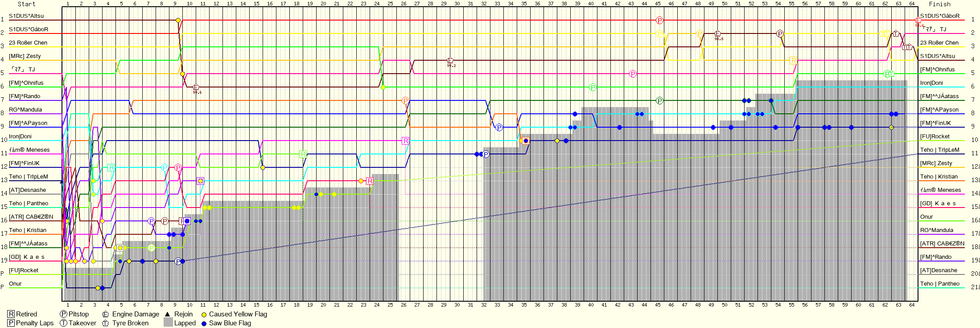980x328 pixels.
Task: Select the magenta pitstop marker on lap 43
Action: point(633,74)
